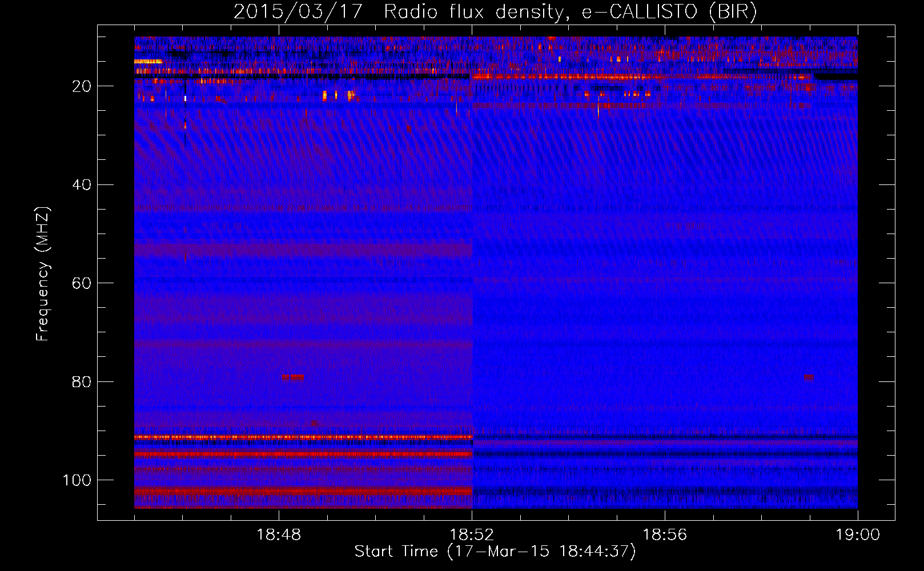Click the red burst near 80 MHz at 18:48
The width and height of the screenshot is (924, 571).
[x=292, y=377]
